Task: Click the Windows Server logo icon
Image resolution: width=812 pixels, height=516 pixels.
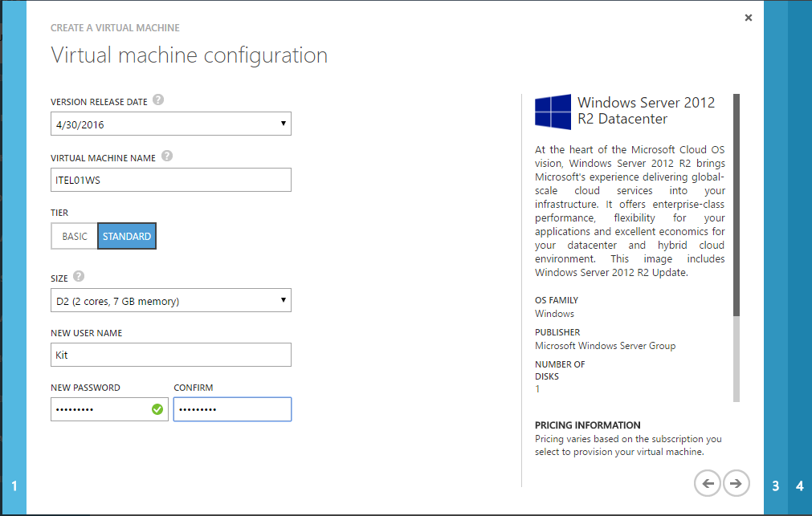Action: [x=553, y=112]
